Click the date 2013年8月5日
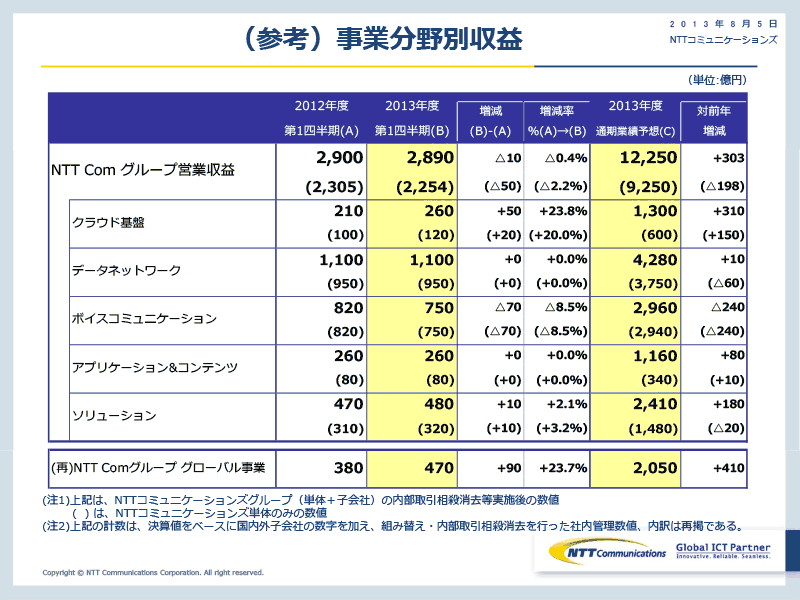This screenshot has width=800, height=600. pyautogui.click(x=723, y=23)
